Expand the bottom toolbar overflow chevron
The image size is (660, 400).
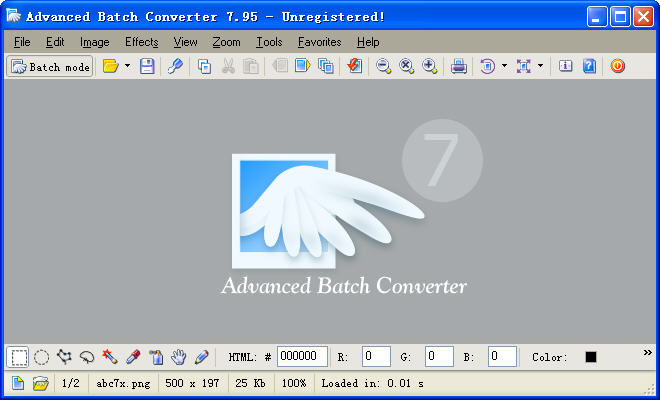point(648,352)
